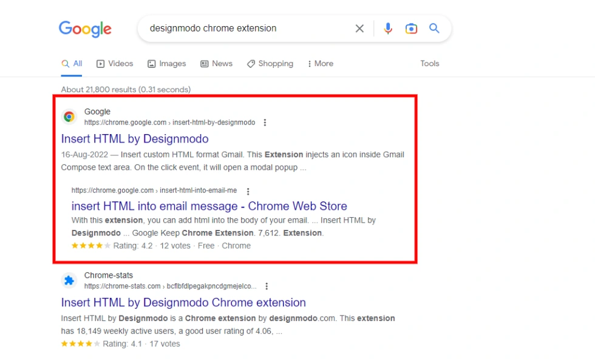Viewport: 595px width, 364px height.
Task: Switch to the Shopping tab
Action: [x=270, y=64]
